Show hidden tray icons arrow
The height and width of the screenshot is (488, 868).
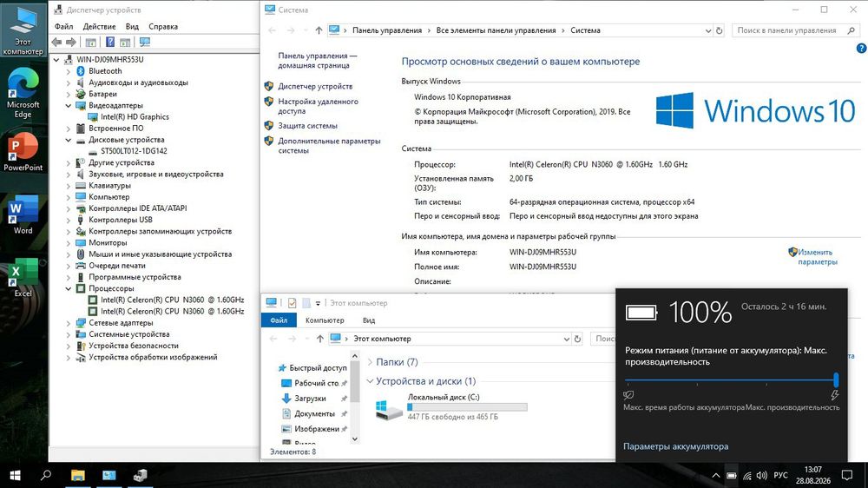click(x=716, y=475)
